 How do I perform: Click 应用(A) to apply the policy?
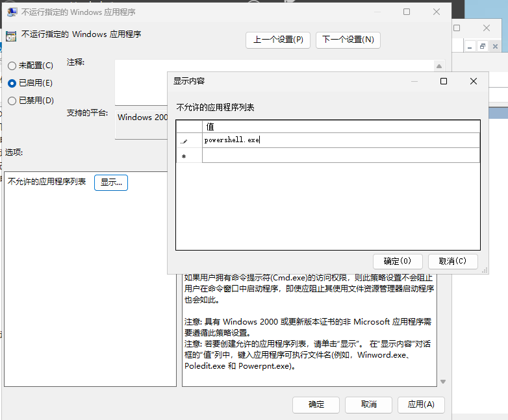coord(421,404)
